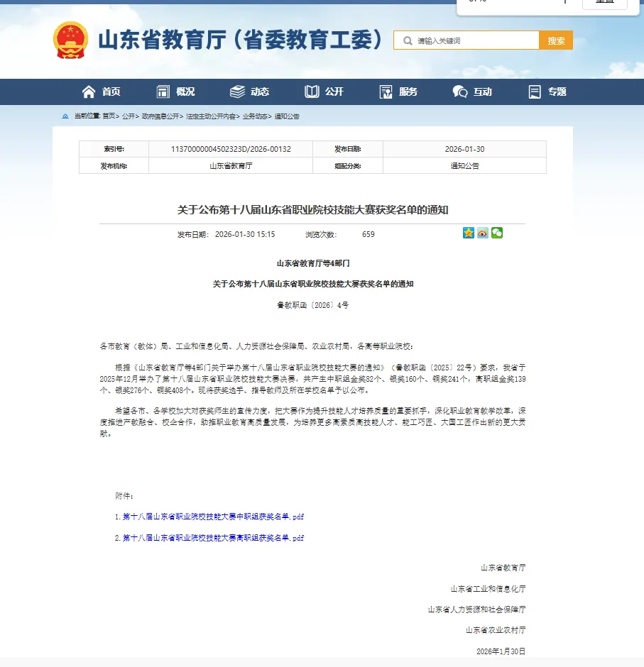Focus the keyword search input field
644x667 pixels.
[466, 40]
